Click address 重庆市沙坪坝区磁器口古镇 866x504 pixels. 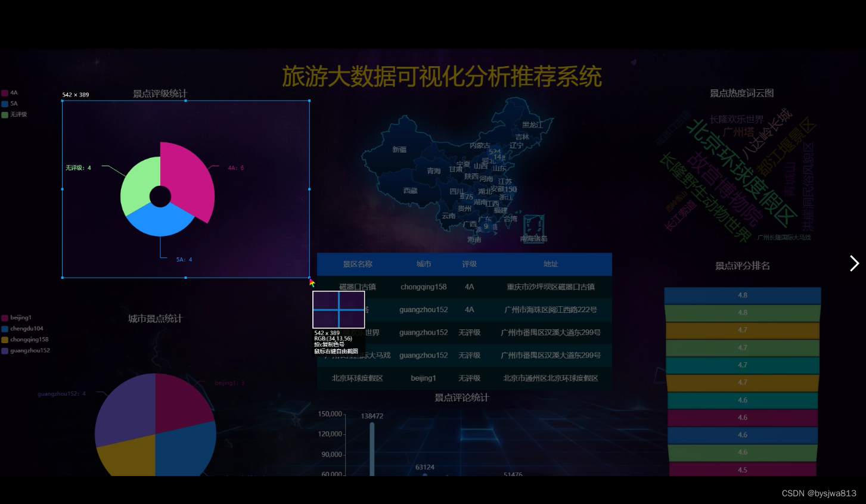pos(551,287)
